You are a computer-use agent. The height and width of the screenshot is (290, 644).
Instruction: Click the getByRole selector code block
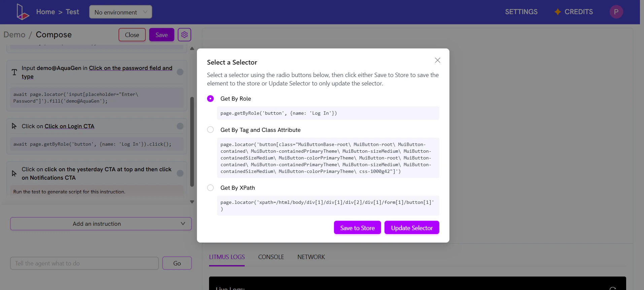[x=328, y=113]
